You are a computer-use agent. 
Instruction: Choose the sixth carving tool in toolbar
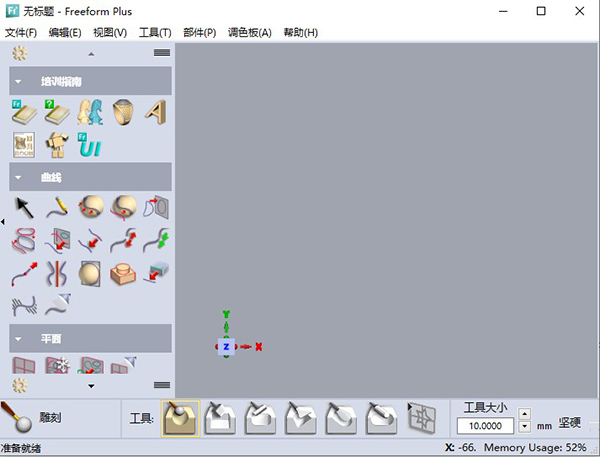[381, 419]
